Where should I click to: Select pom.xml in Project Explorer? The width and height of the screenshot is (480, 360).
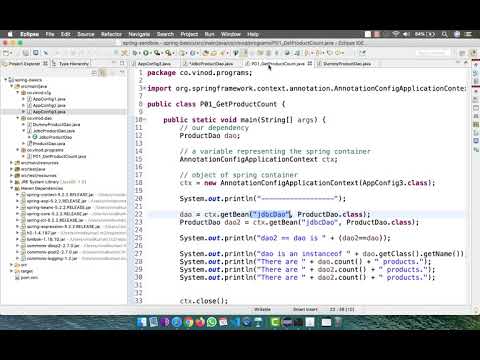29,277
